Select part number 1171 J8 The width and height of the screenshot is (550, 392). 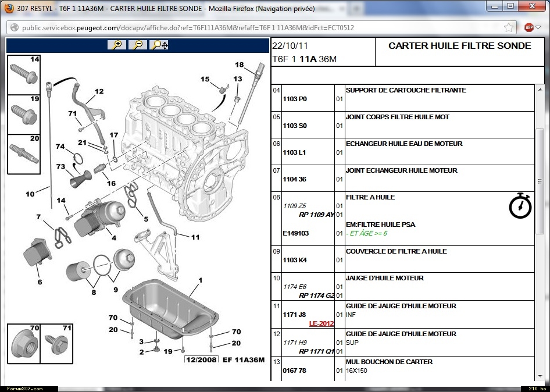pos(294,315)
